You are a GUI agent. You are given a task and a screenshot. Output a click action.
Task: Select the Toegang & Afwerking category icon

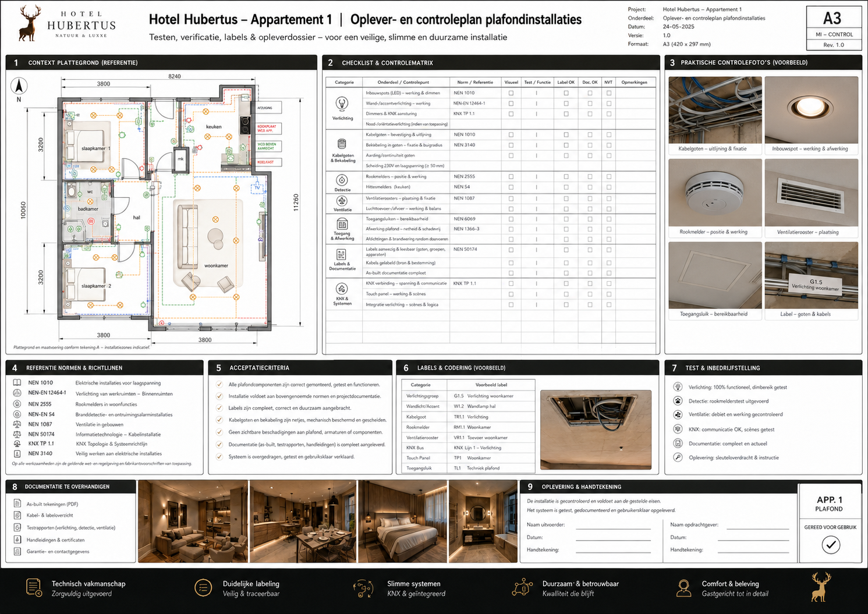coord(342,224)
